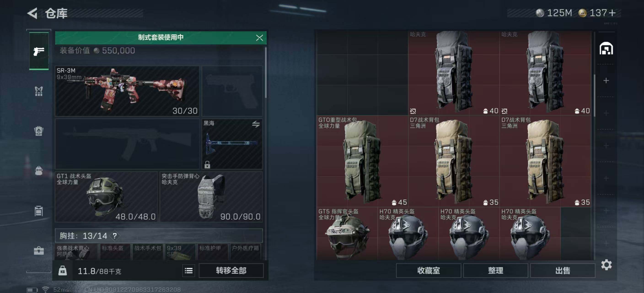644x293 pixels.
Task: Click the warehouse home icon on the right
Action: point(606,48)
